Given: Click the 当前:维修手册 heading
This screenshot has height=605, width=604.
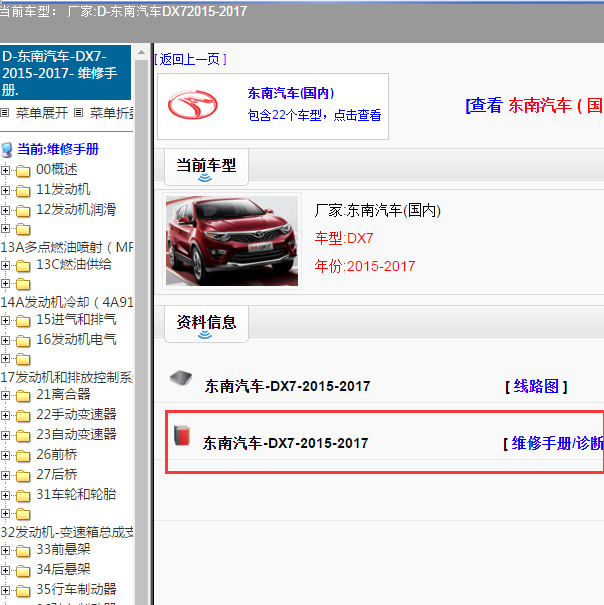Looking at the screenshot, I should coord(58,149).
